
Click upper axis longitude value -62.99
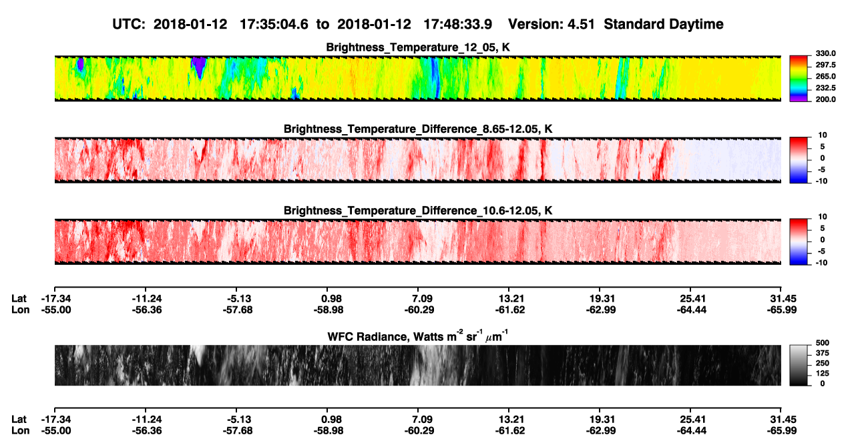click(x=602, y=310)
